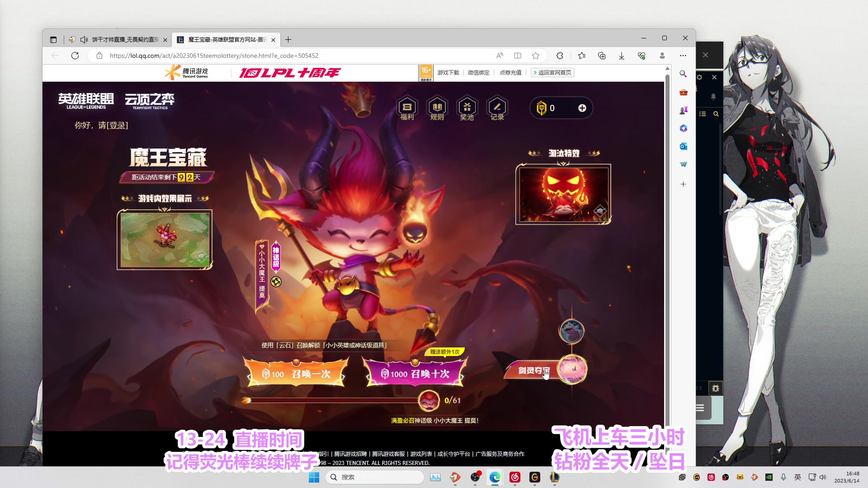Open League of Legends from the taskbar
The height and width of the screenshot is (488, 868).
click(555, 477)
